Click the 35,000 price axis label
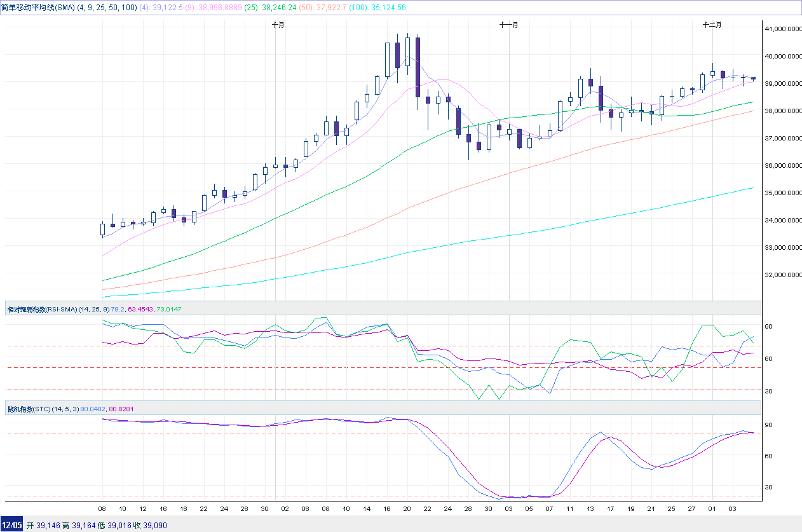Screen dimensions: 802x532 [x=781, y=193]
